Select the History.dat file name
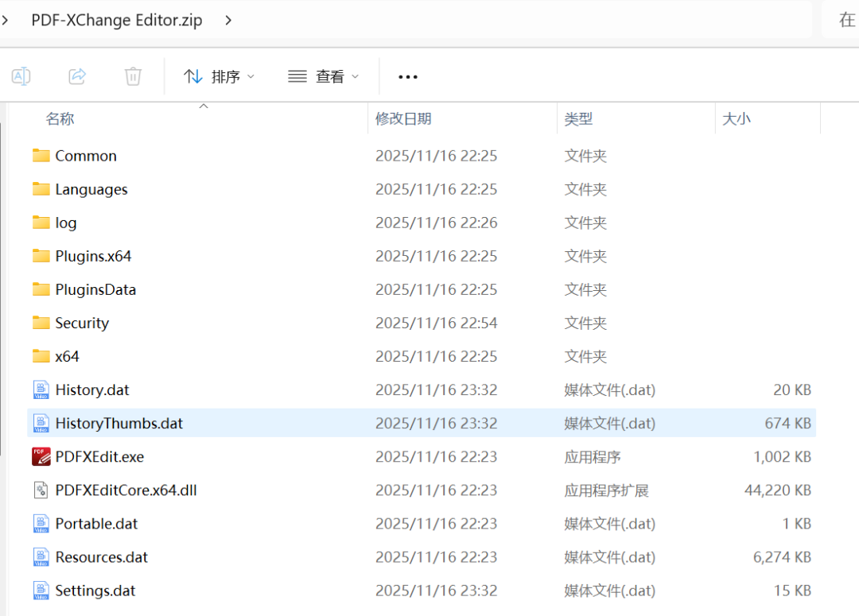This screenshot has height=616, width=859. (92, 389)
